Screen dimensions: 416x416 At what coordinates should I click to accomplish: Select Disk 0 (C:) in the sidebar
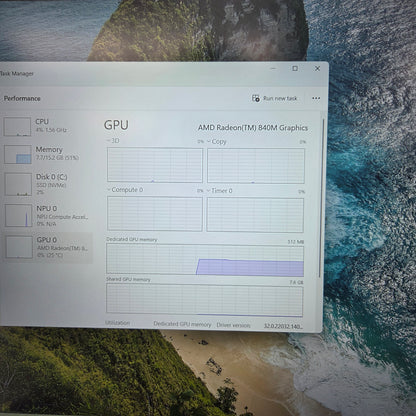(x=47, y=184)
